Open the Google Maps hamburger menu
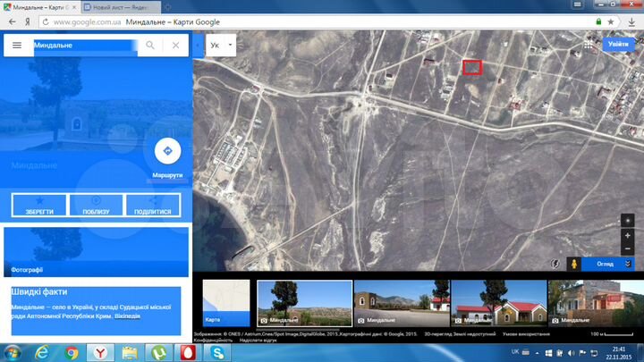644x362 pixels. click(x=17, y=46)
